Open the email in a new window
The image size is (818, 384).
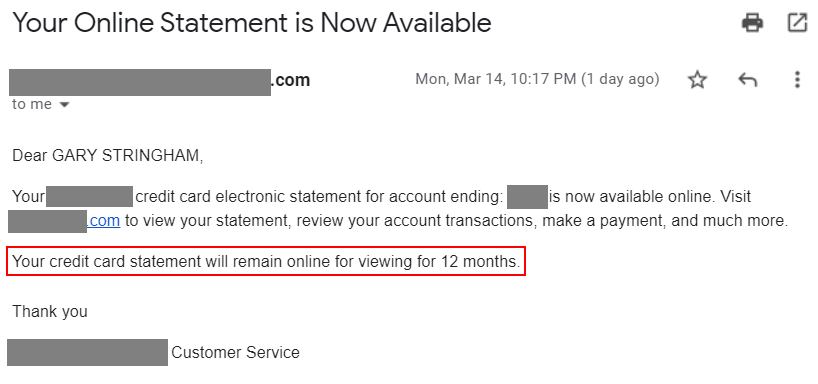pos(797,23)
